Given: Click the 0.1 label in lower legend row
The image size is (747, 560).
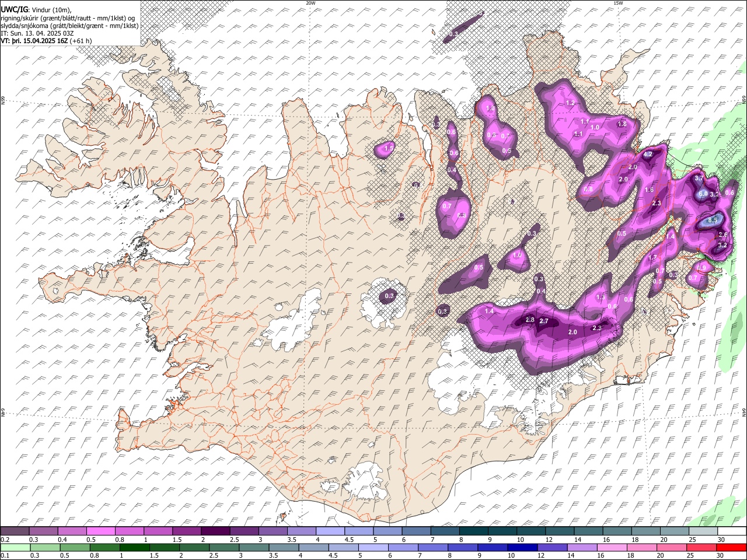Looking at the screenshot, I should [x=5, y=556].
